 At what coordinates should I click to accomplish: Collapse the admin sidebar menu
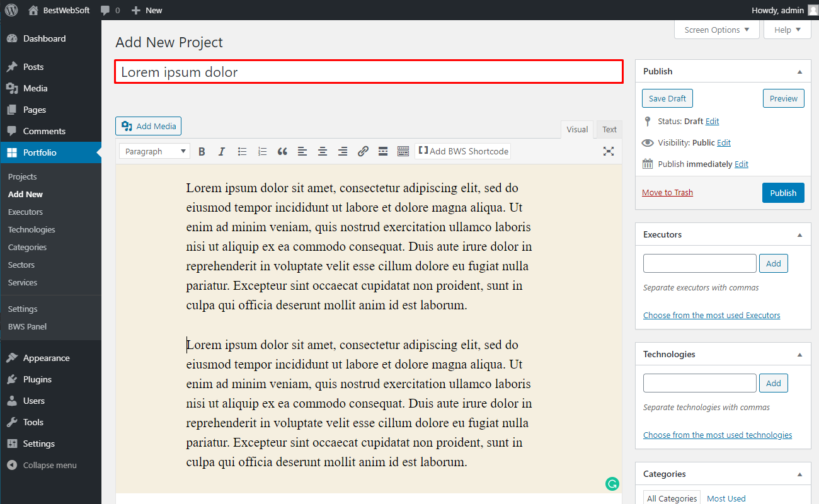pos(50,465)
